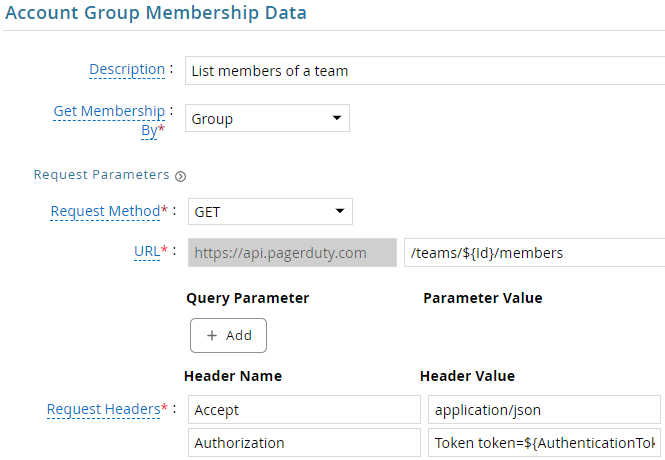Screen dimensions: 665x460
Task: Click the Add query parameter button
Action: click(x=228, y=335)
